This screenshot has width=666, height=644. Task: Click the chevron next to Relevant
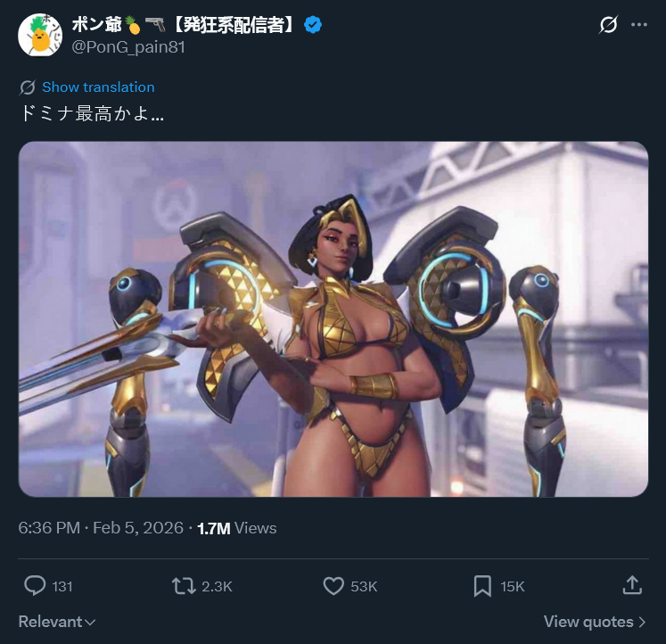pyautogui.click(x=90, y=623)
